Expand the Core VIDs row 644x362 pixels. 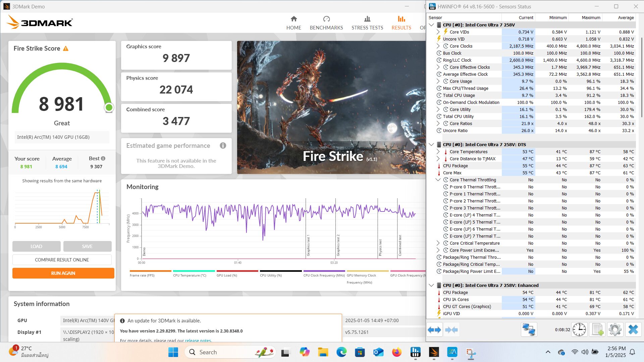(438, 32)
